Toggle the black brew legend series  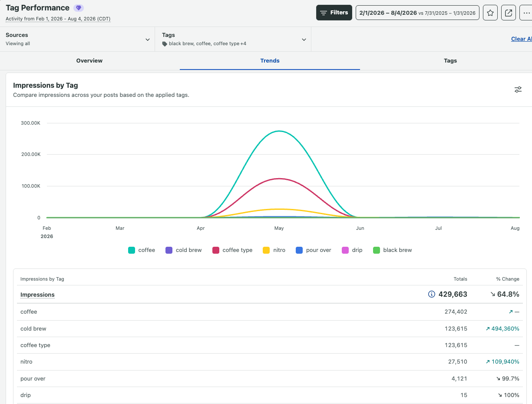click(x=393, y=250)
